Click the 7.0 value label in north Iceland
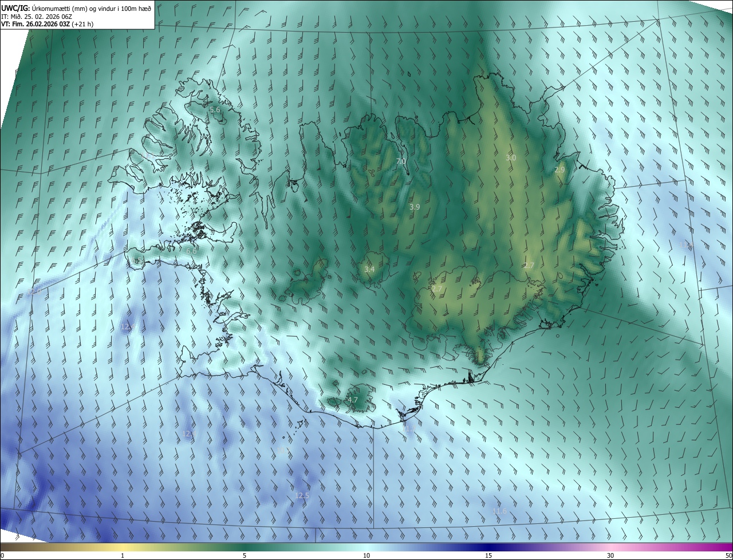Screen dimensions: 733x560 tap(401, 161)
